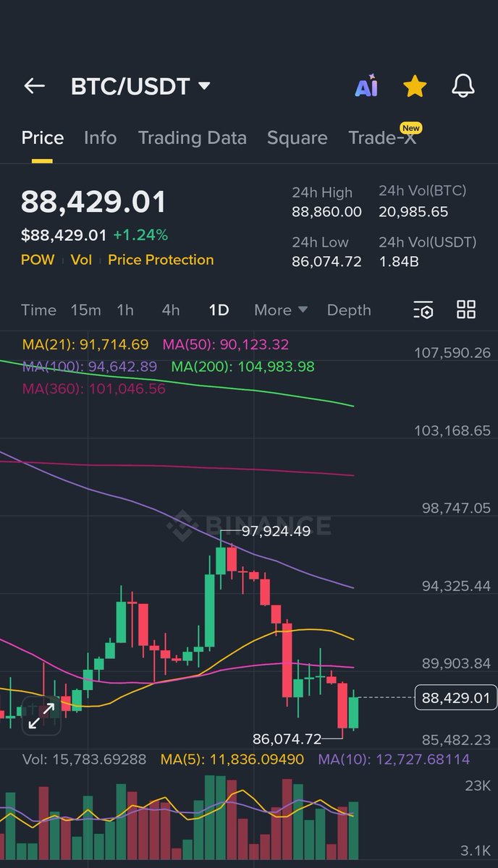Tap the 23K volume axis label
Viewport: 498px width, 868px height.
tap(478, 786)
